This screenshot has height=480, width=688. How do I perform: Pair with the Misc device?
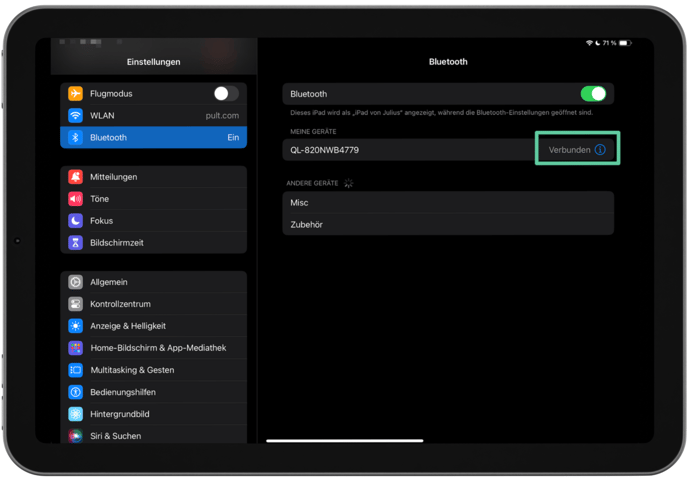pyautogui.click(x=448, y=202)
